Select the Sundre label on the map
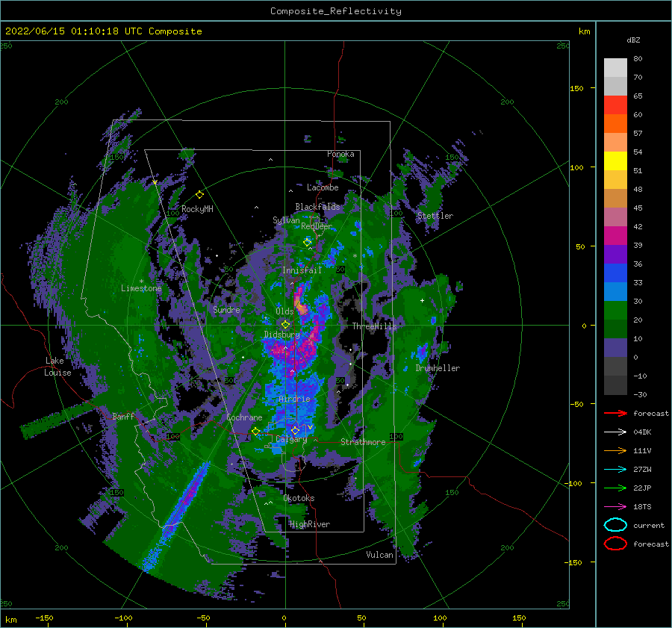The height and width of the screenshot is (628, 672). coord(226,310)
